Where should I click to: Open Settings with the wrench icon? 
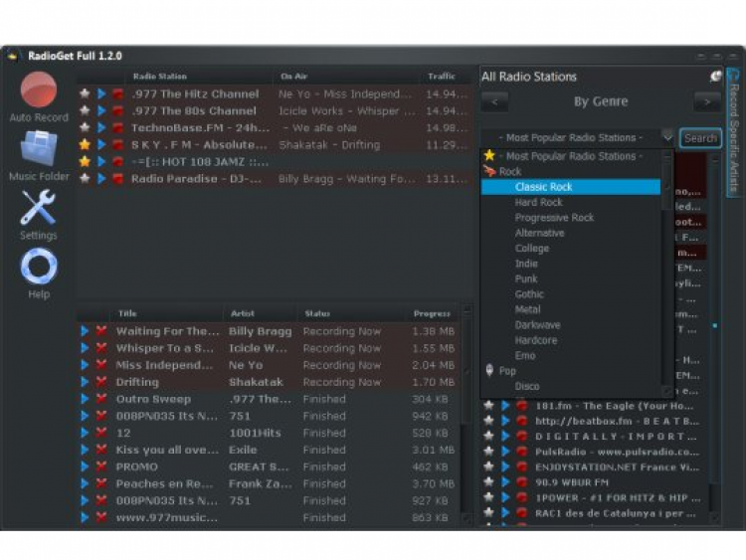coord(38,208)
